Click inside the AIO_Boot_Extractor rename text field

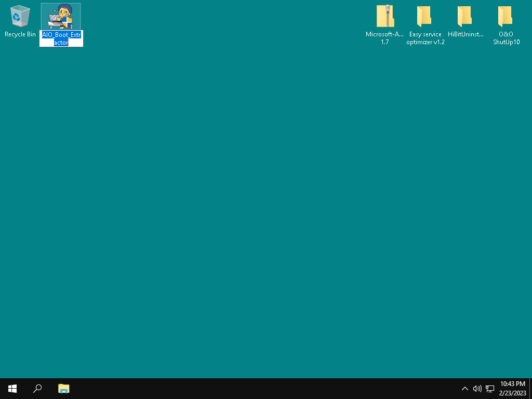point(61,39)
